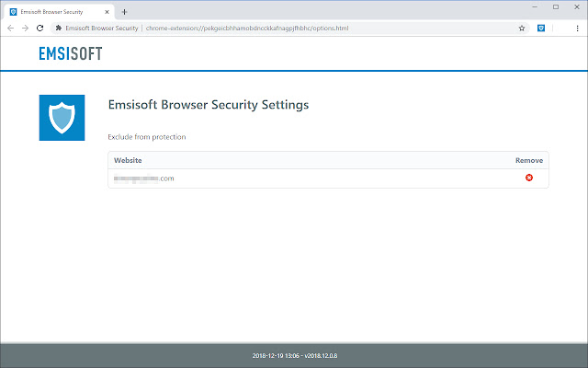This screenshot has height=368, width=588.
Task: Close the Emsisoft Browser Security tab
Action: point(109,12)
